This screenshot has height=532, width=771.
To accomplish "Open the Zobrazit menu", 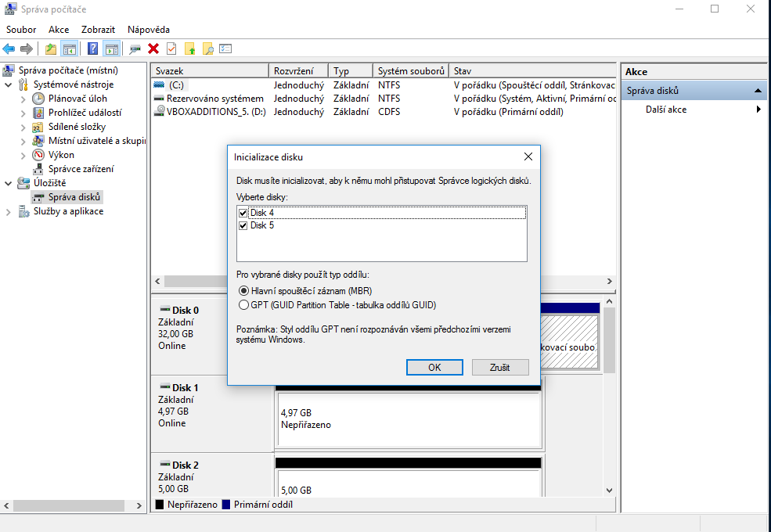I will [x=98, y=30].
